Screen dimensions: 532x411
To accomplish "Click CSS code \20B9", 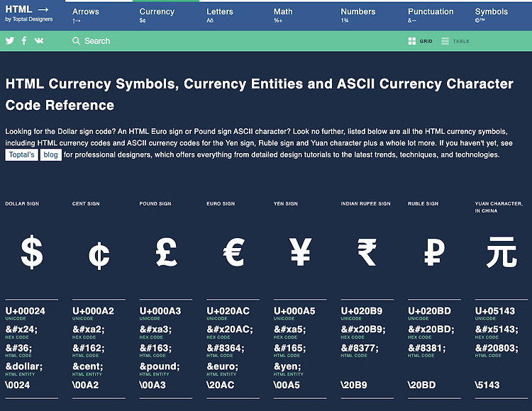I will (x=354, y=385).
